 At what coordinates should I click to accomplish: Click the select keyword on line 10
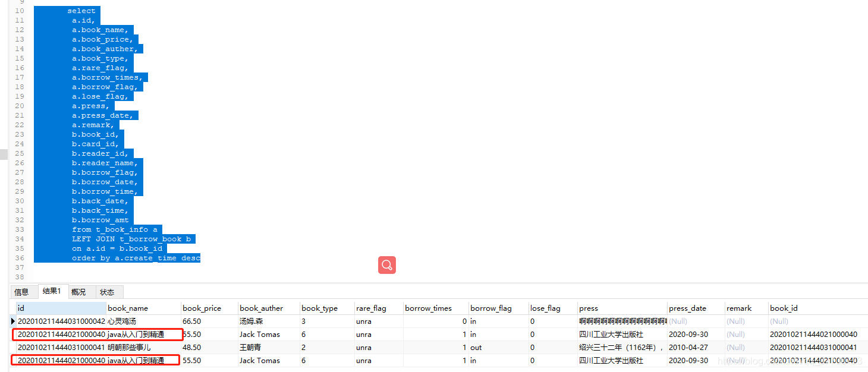(x=81, y=11)
